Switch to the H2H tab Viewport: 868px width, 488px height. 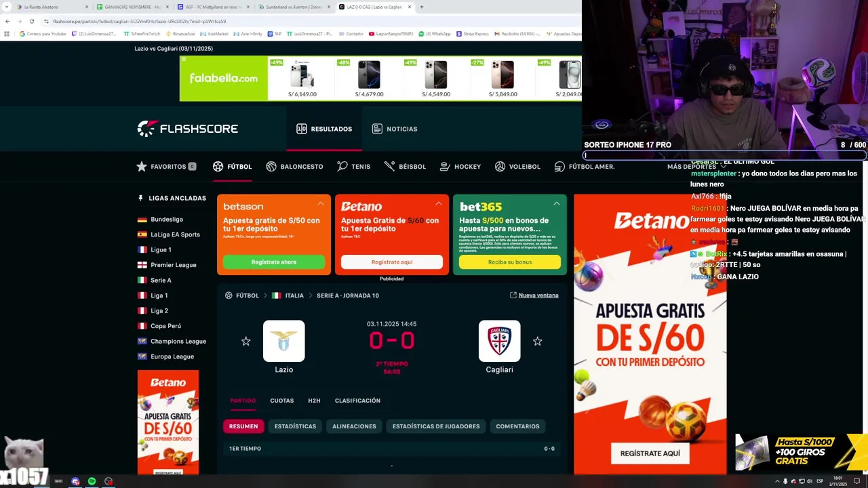point(314,401)
